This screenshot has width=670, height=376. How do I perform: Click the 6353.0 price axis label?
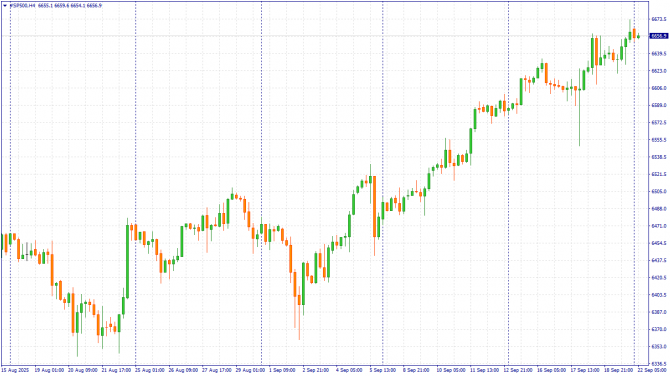click(x=658, y=347)
